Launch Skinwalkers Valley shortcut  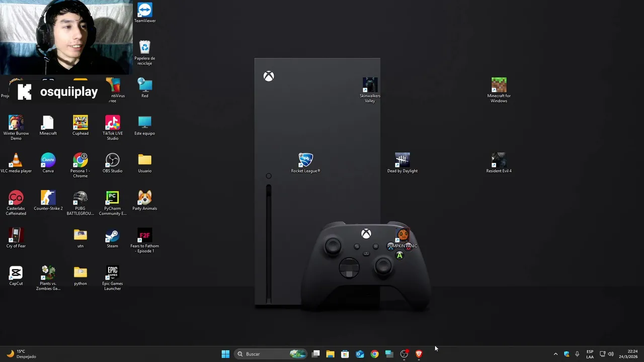(370, 90)
